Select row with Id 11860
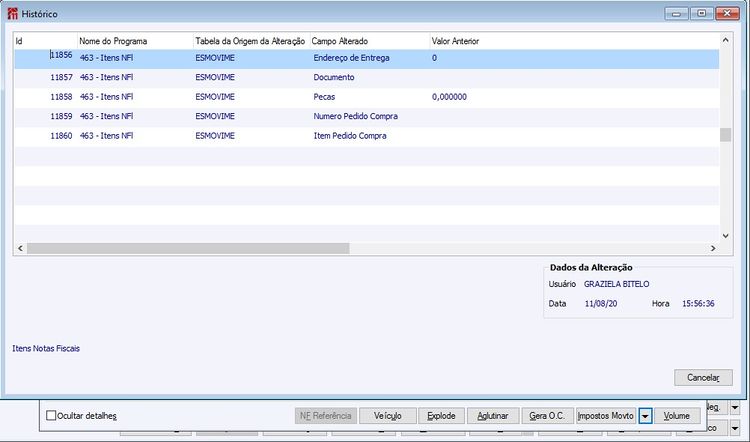The height and width of the screenshot is (442, 750). pos(366,136)
